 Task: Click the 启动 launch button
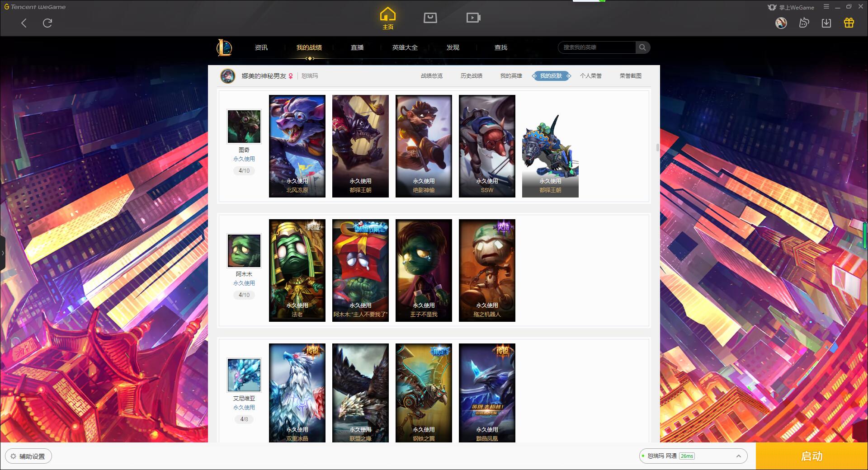(812, 456)
